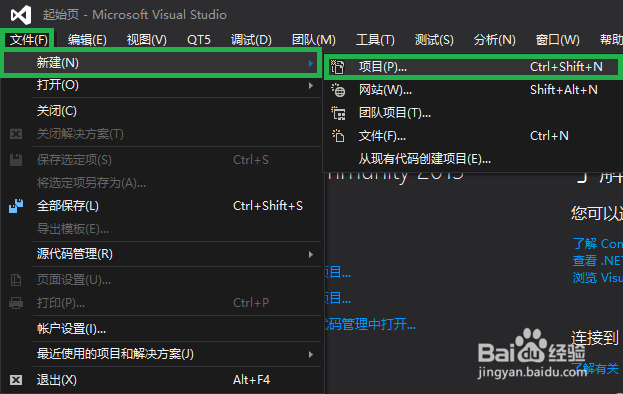This screenshot has height=394, width=623.
Task: Open the QT5 menu
Action: 199,40
